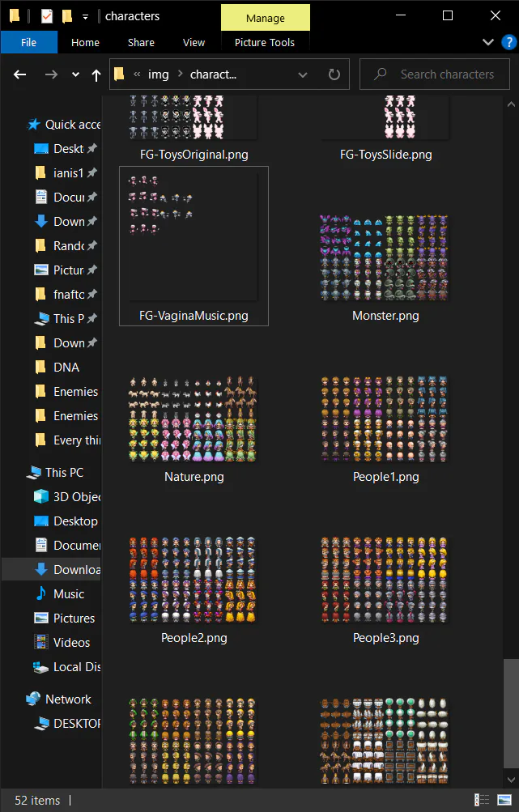Click the vertical scrollbar down arrow

tap(510, 780)
